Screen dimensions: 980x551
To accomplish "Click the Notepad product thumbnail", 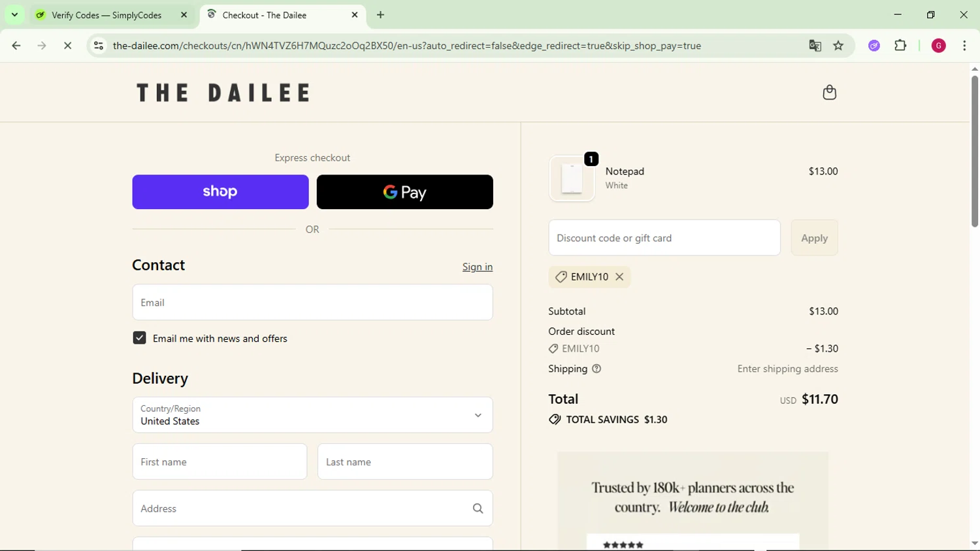I will 572,178.
